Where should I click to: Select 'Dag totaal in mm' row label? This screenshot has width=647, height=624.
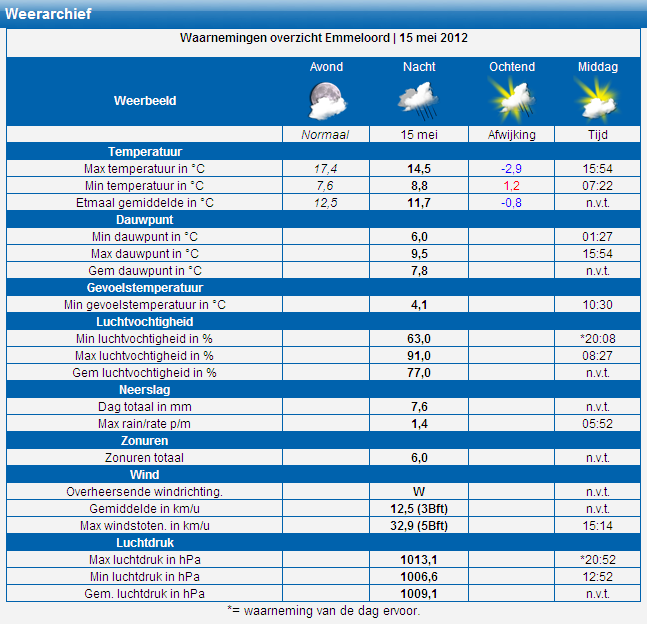coord(145,407)
